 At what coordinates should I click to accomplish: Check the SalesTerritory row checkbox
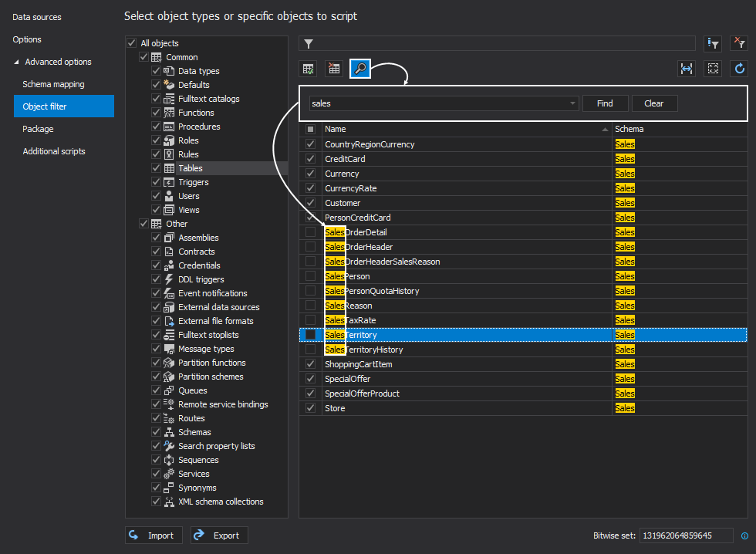click(x=311, y=335)
